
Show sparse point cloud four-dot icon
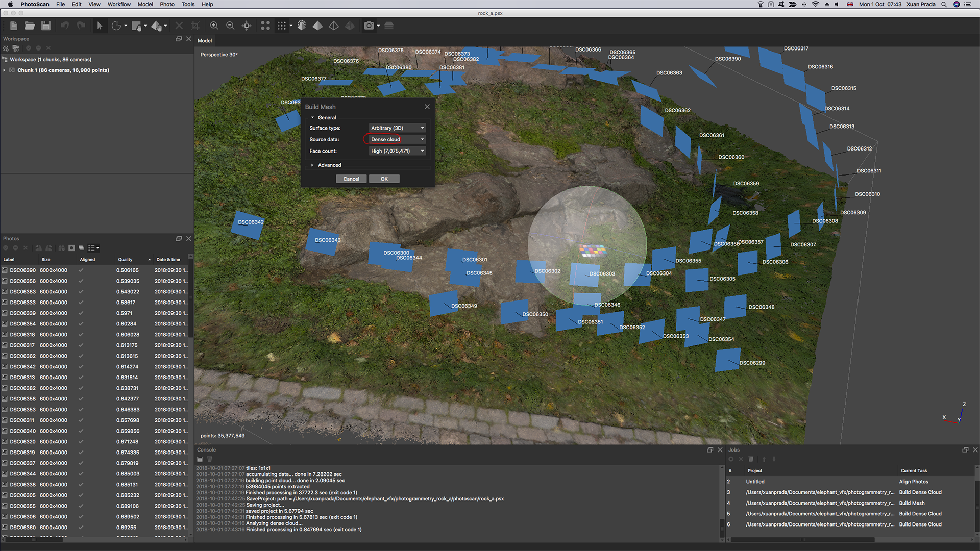265,26
